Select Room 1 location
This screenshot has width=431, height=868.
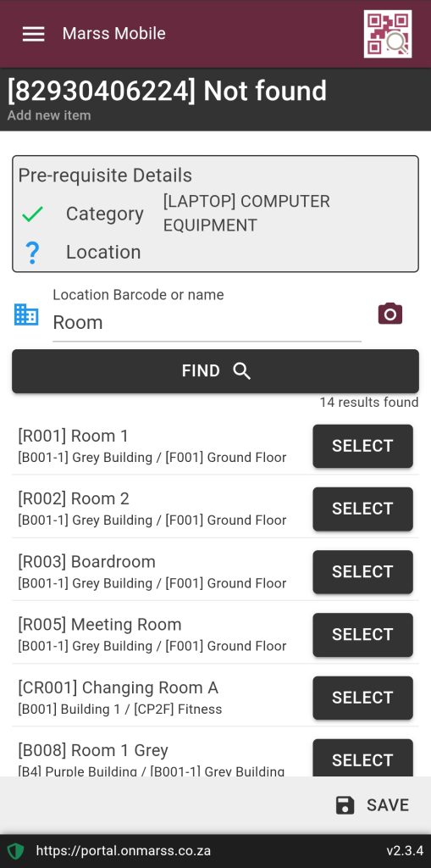[x=362, y=446]
